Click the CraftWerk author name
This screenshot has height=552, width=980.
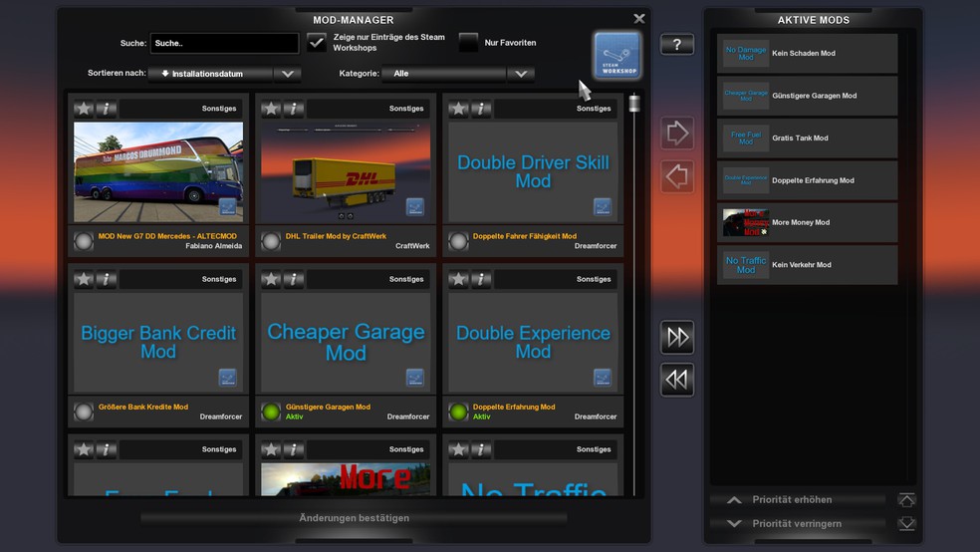coord(412,246)
